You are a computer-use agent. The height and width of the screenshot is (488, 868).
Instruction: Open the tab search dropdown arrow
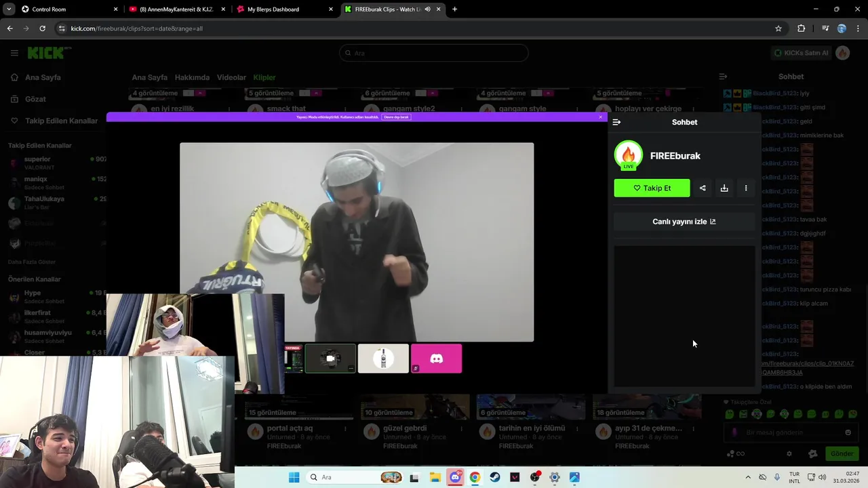[9, 9]
